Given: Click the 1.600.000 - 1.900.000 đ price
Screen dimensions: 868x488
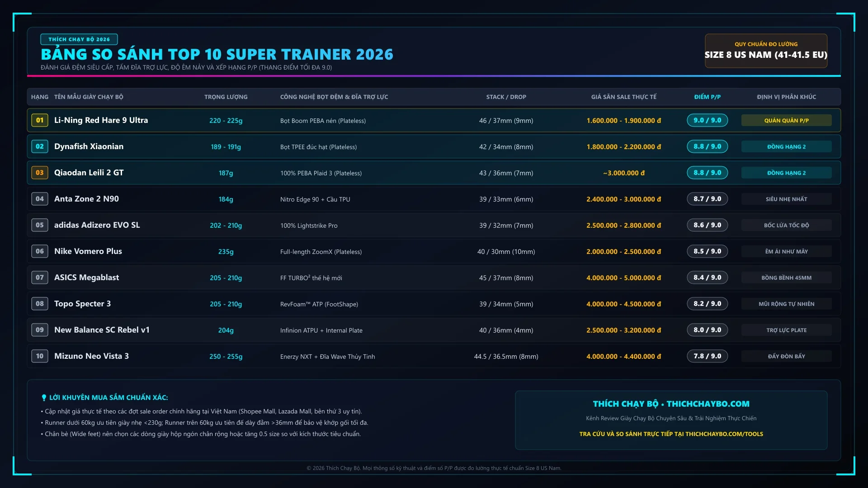Looking at the screenshot, I should click(x=624, y=121).
